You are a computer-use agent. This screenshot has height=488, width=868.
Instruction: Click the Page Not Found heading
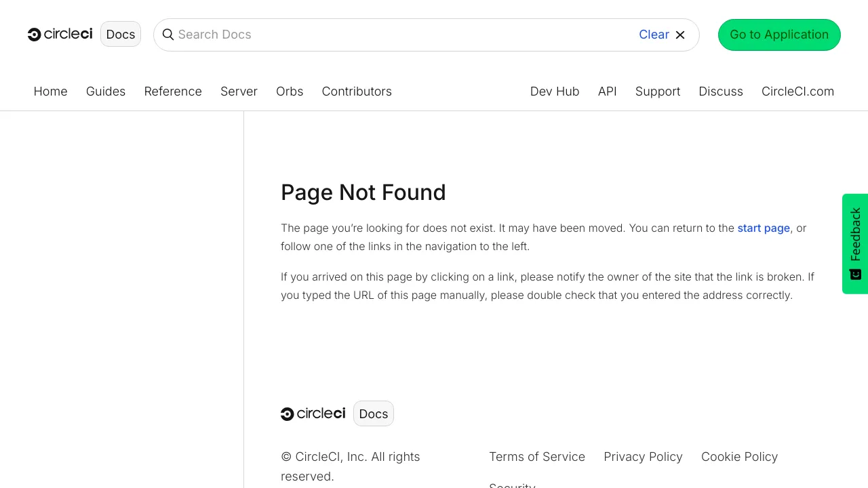pos(363,192)
